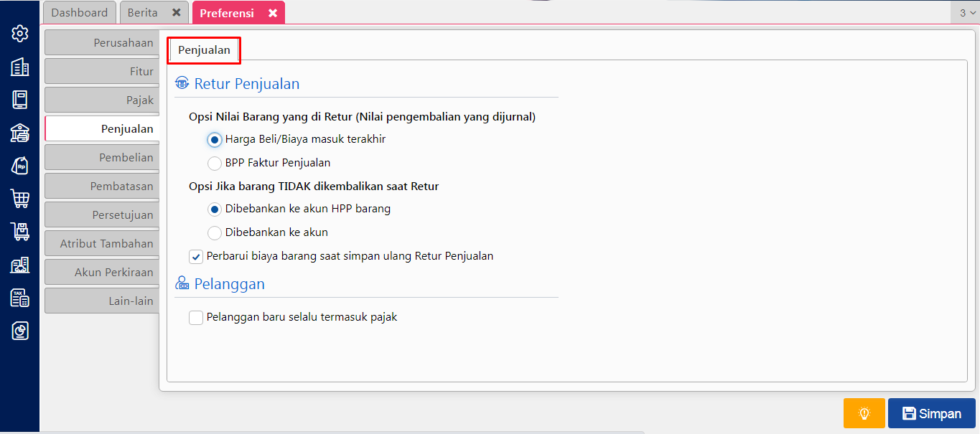Image resolution: width=980 pixels, height=434 pixels.
Task: Open the bank building sidebar icon
Action: click(20, 133)
